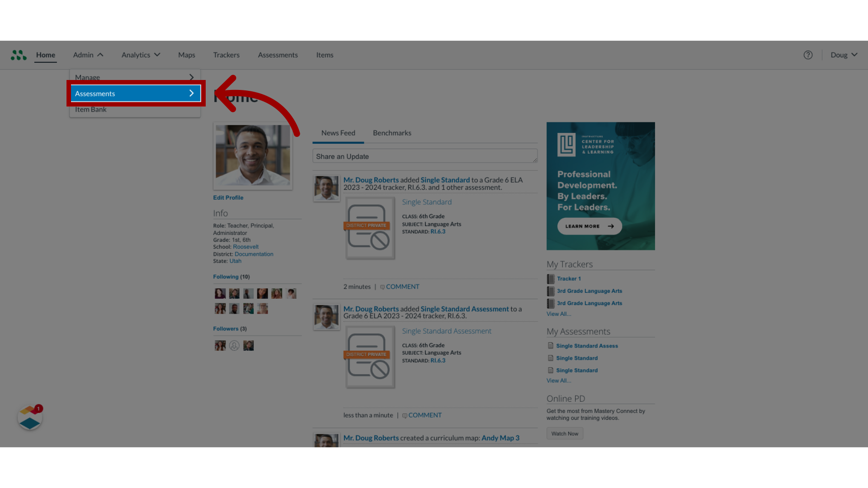Image resolution: width=868 pixels, height=488 pixels.
Task: Click the Item Bank option in Admin menu
Action: (x=90, y=109)
